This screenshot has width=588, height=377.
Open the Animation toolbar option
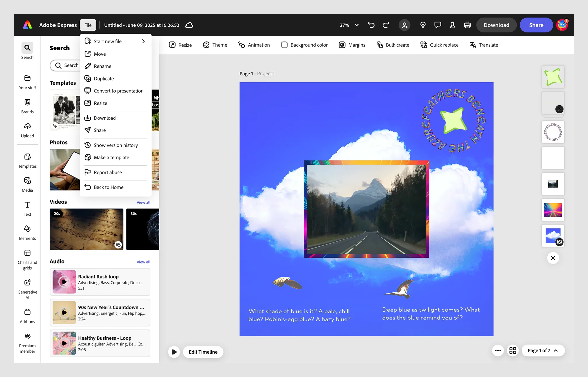254,45
